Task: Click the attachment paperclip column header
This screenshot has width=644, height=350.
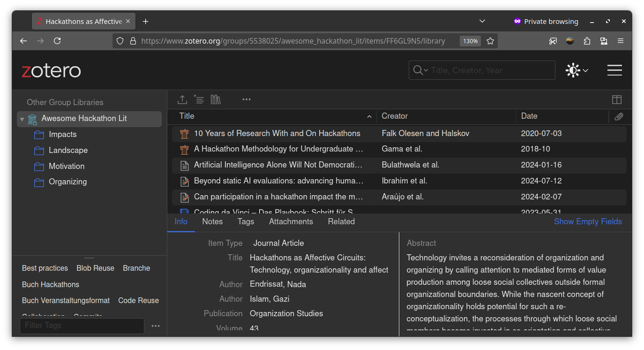Action: point(619,116)
